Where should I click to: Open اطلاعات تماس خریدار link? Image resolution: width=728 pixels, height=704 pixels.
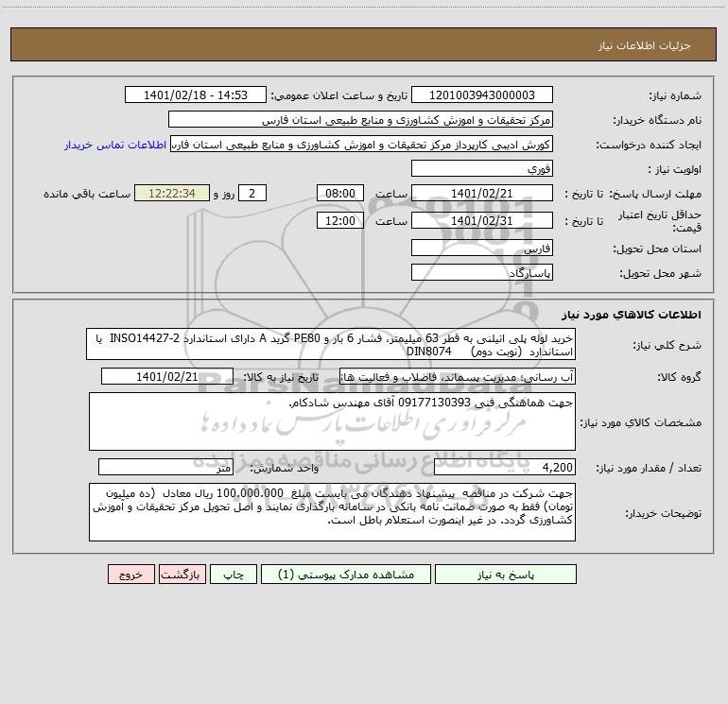click(115, 145)
